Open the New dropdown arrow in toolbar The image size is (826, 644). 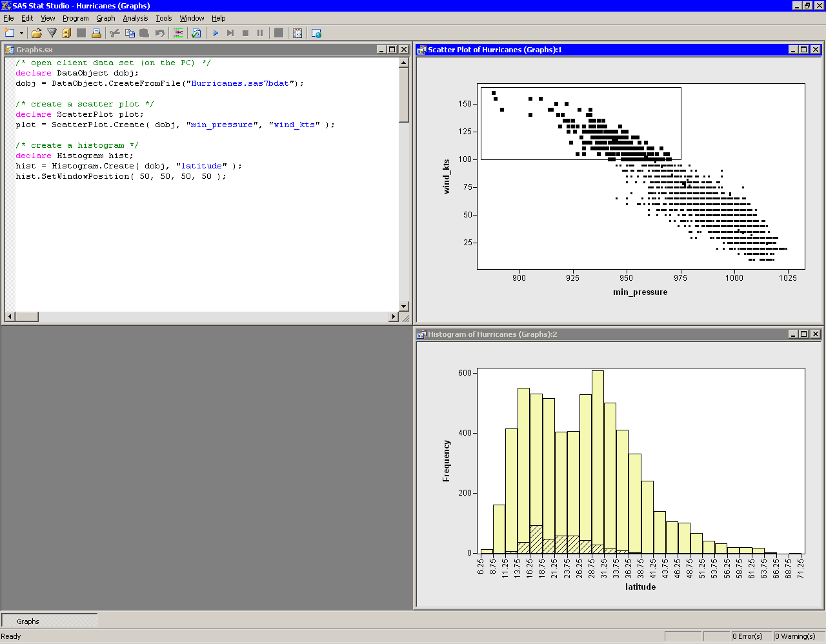21,33
